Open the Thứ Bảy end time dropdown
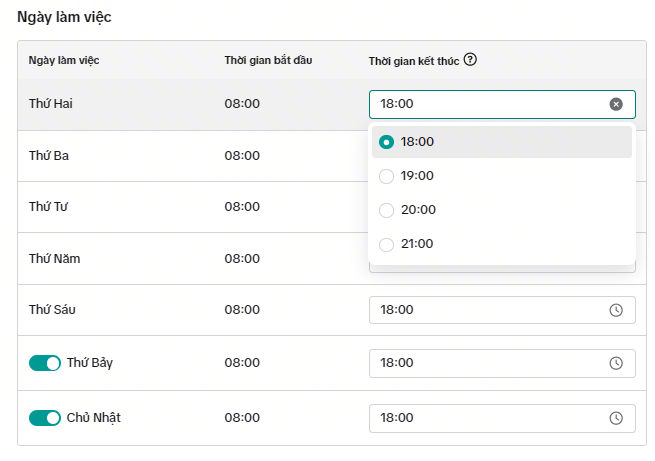The image size is (655, 461). [x=490, y=362]
